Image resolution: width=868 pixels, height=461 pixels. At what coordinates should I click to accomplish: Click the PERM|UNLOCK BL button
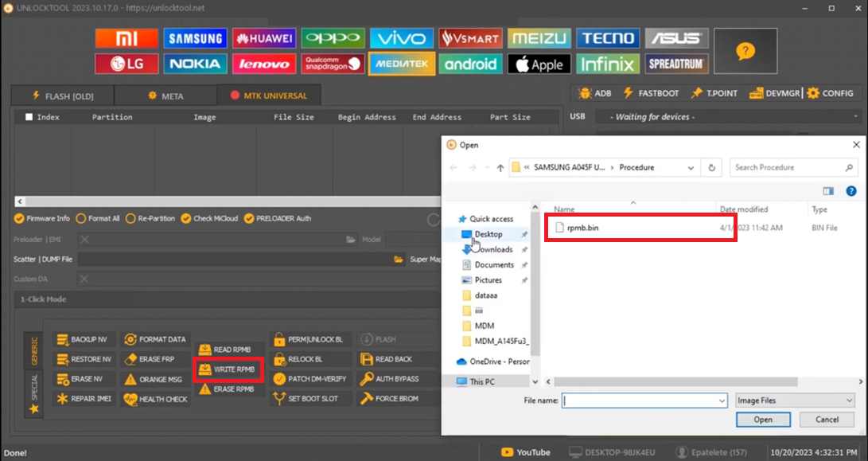click(309, 339)
